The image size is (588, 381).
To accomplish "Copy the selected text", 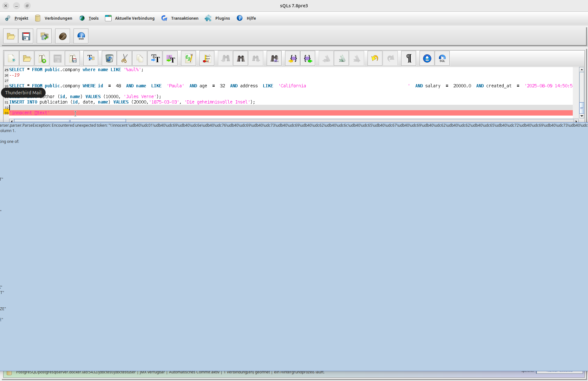I will pos(140,58).
